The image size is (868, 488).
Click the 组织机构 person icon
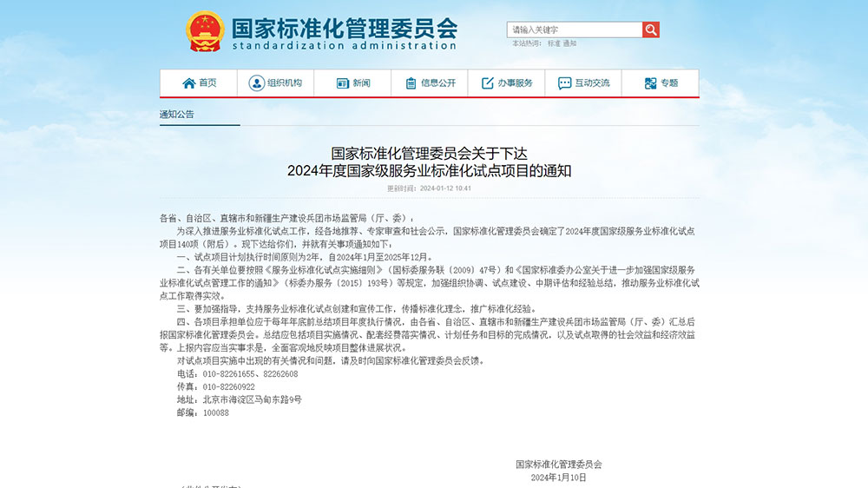pos(256,83)
